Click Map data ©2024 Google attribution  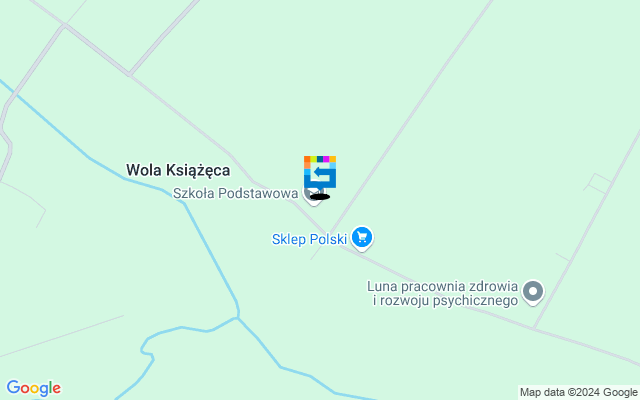[578, 393]
